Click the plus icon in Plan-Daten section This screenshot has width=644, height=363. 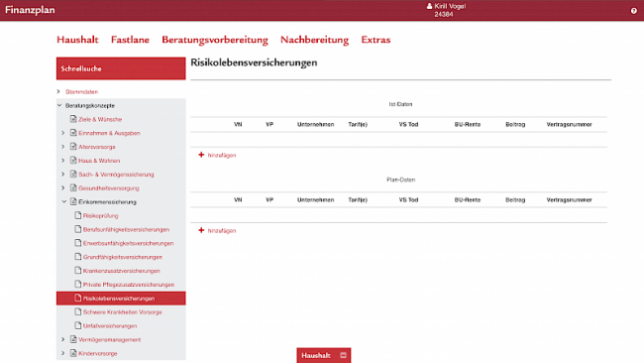pos(201,230)
